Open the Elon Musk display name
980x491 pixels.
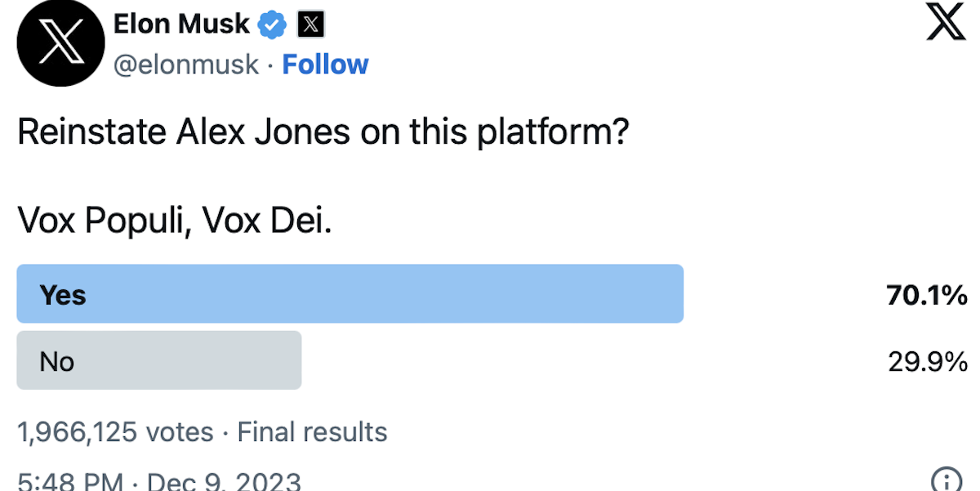pyautogui.click(x=181, y=25)
